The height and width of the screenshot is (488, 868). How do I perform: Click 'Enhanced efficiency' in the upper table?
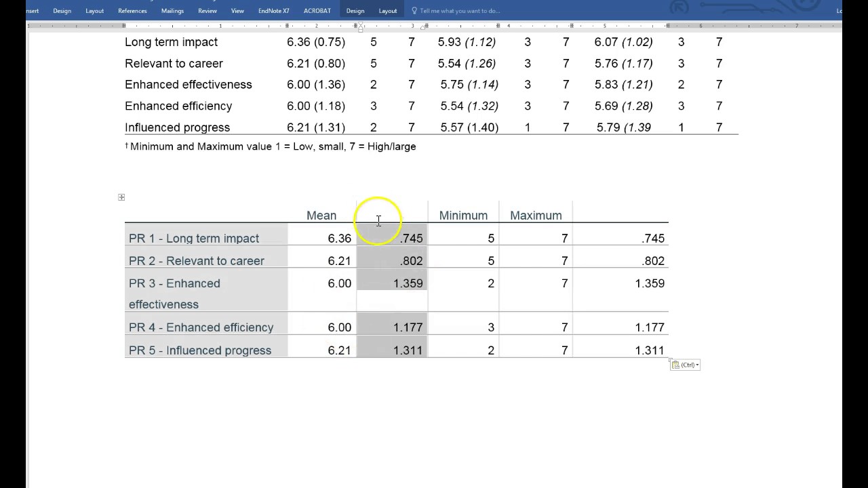[x=178, y=106]
